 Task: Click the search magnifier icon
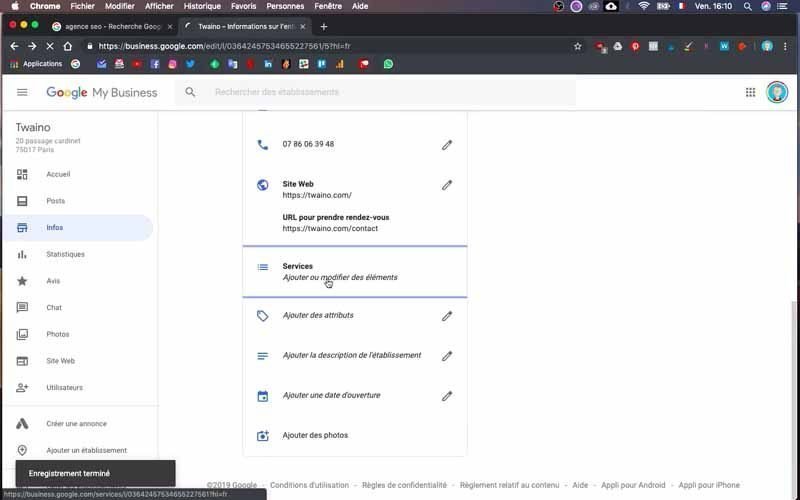click(190, 92)
